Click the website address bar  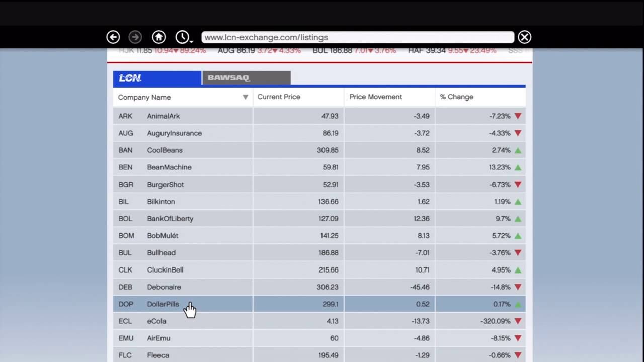[357, 37]
